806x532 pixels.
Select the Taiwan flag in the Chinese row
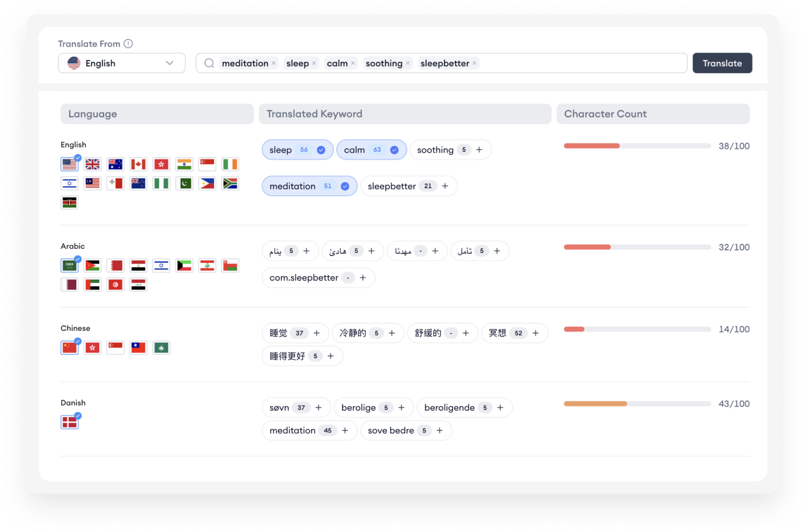coord(138,347)
